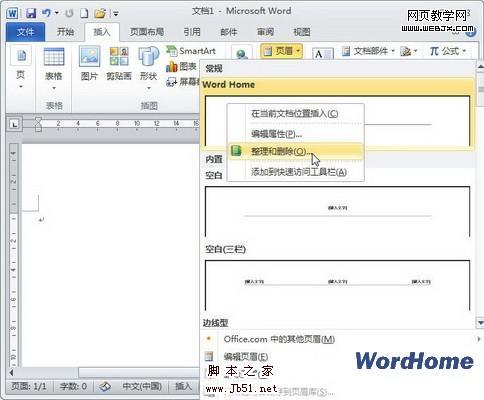
Task: Open the 邮件 ribbon tab
Action: coord(229,32)
